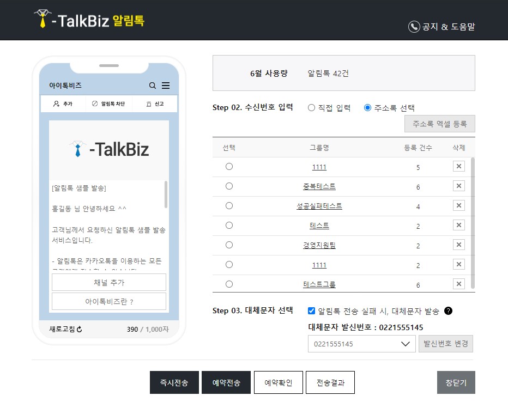Open the hamburger menu in the phone preview
Image resolution: width=508 pixels, height=420 pixels.
[166, 86]
